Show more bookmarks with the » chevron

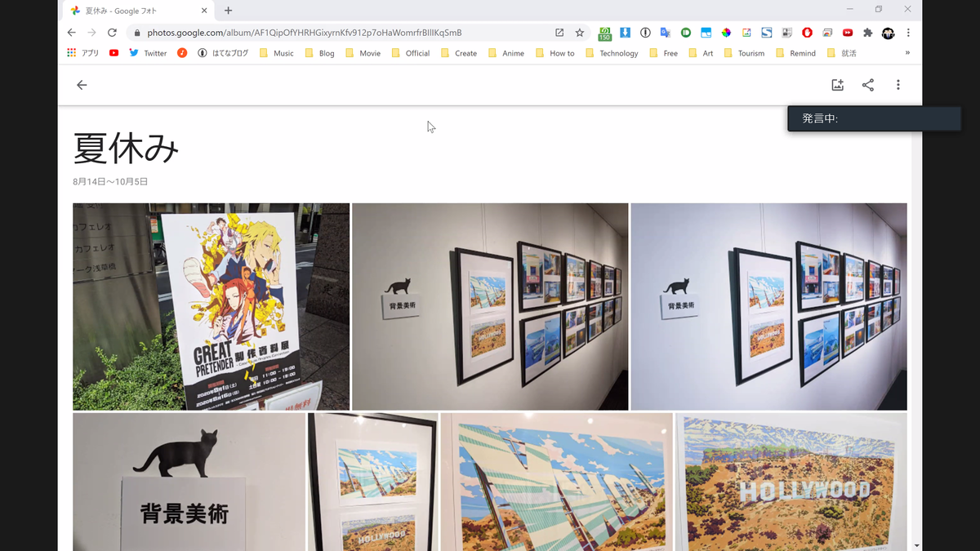(x=907, y=53)
